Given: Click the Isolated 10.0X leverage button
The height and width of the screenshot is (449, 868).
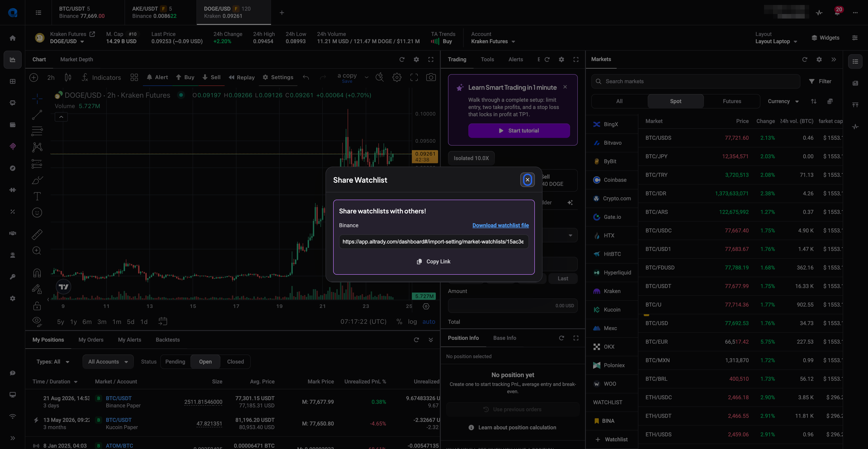Looking at the screenshot, I should (471, 158).
